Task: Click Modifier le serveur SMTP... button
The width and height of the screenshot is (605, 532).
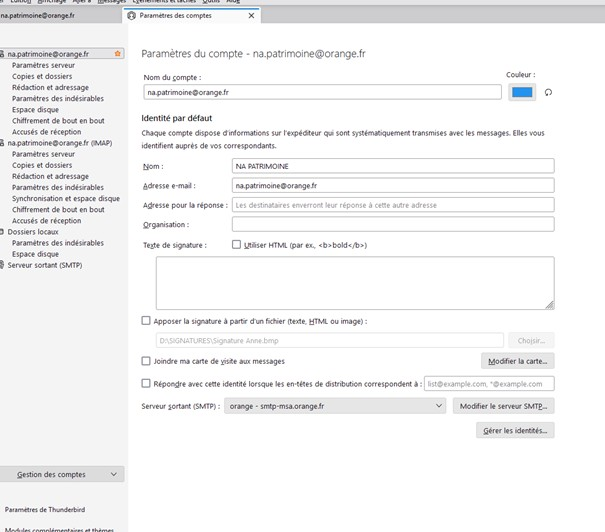Action: coord(504,406)
